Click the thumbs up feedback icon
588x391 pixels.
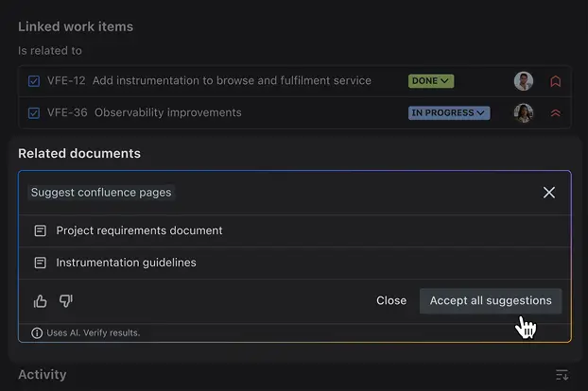[40, 301]
